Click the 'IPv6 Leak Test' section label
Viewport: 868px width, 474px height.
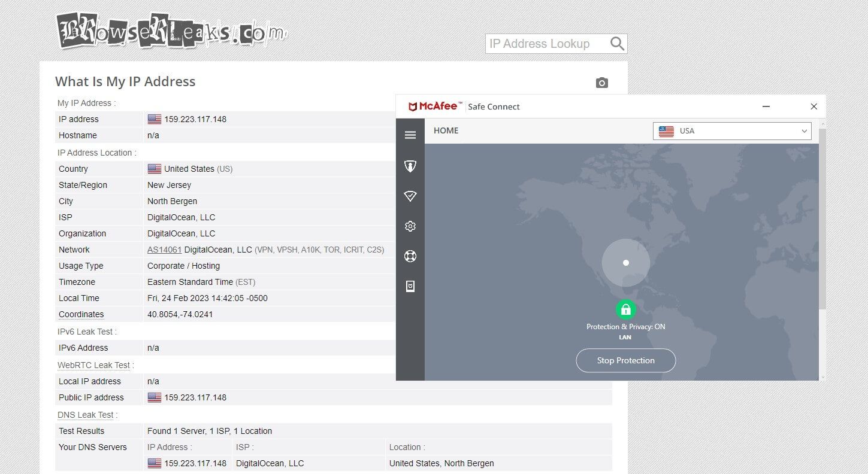pos(87,332)
